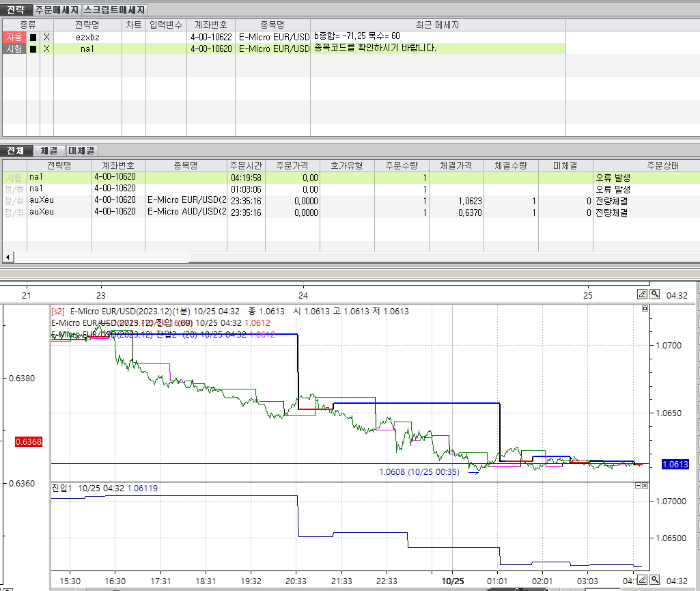
Task: Select the 체결 orders tab
Action: pos(48,151)
